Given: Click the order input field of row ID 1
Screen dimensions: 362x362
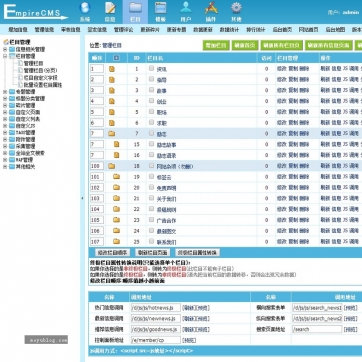Looking at the screenshot, I should coord(97,69).
